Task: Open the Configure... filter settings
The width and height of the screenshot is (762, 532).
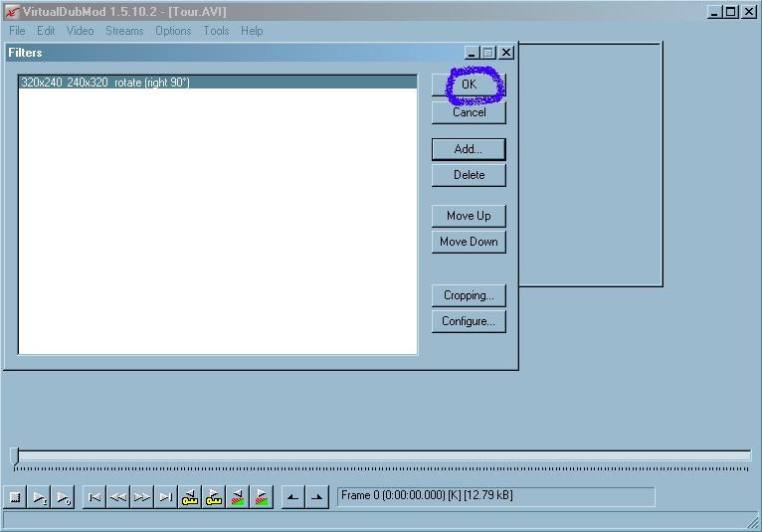Action: 469,321
